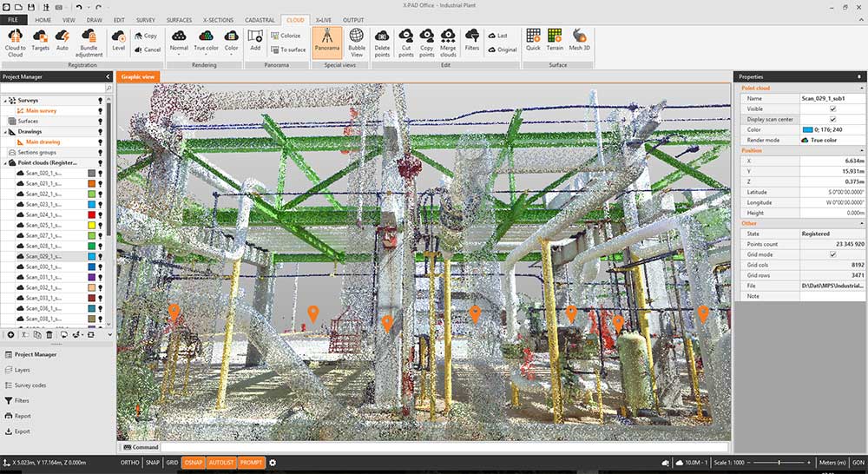Toggle visibility bulb for Scan_031
868x474 pixels.
pyautogui.click(x=100, y=278)
